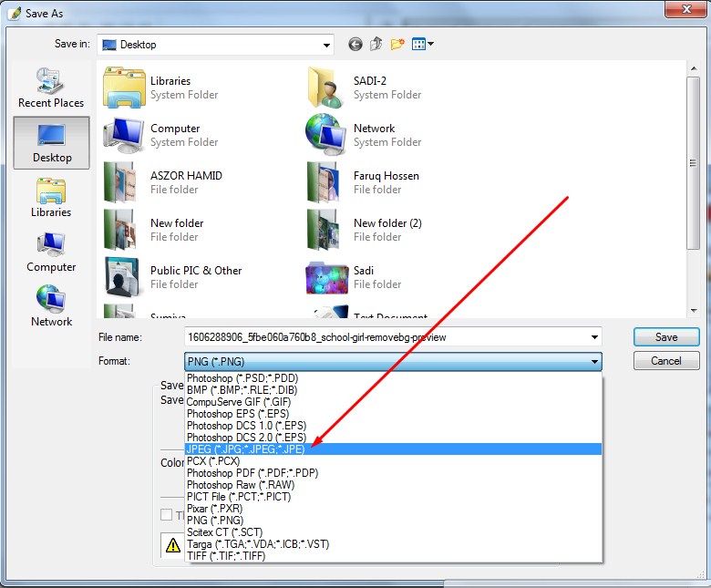The height and width of the screenshot is (588, 711).
Task: Click the Cancel button
Action: [666, 361]
